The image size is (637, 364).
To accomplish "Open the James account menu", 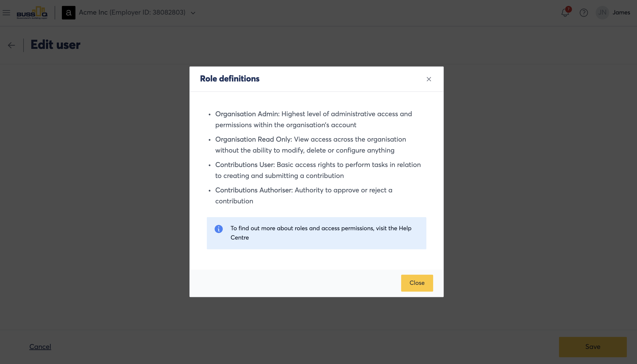I will [621, 12].
